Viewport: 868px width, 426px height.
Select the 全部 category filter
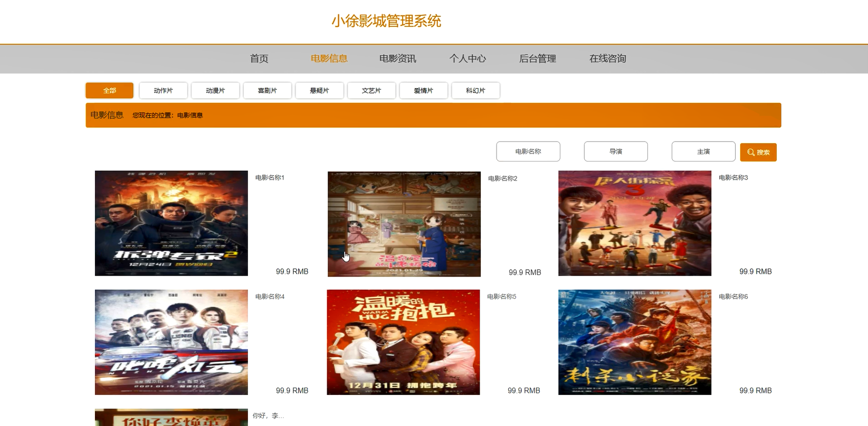(109, 90)
